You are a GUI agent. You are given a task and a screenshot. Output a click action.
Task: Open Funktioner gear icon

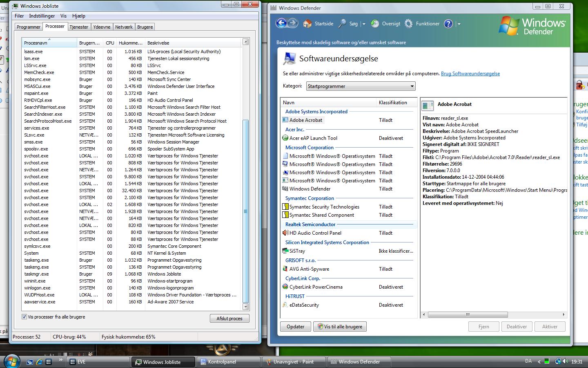click(409, 24)
